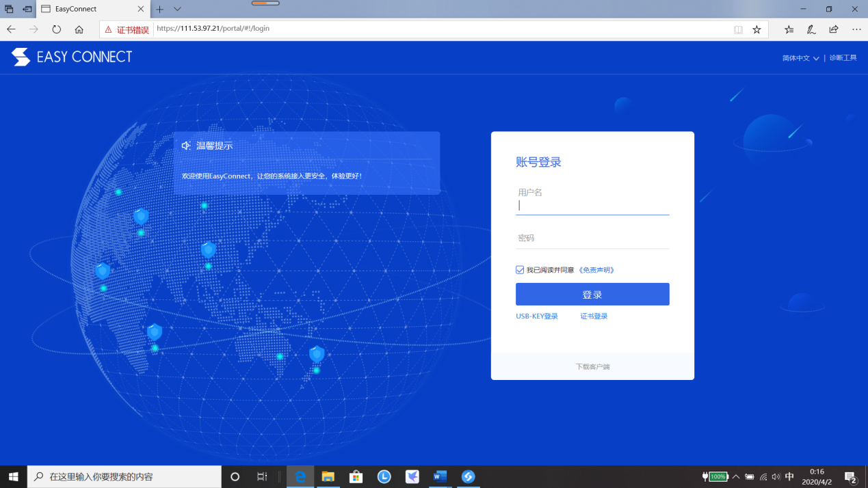Close the EasyConnect tab
868x488 pixels.
pyautogui.click(x=141, y=9)
